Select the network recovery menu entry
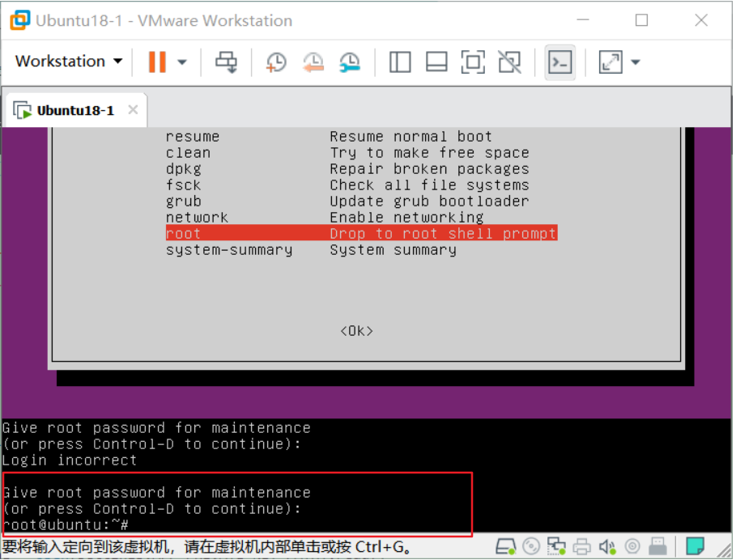736x560 pixels. (197, 218)
